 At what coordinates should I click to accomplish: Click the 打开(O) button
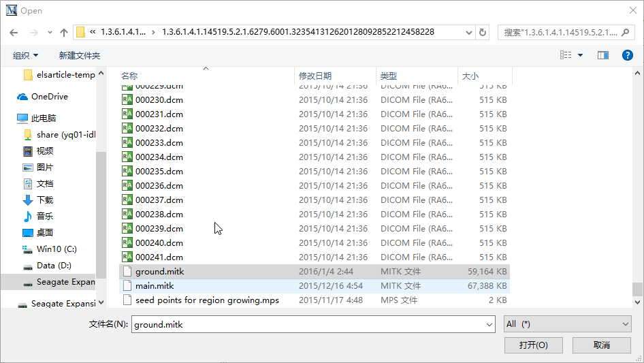533,345
